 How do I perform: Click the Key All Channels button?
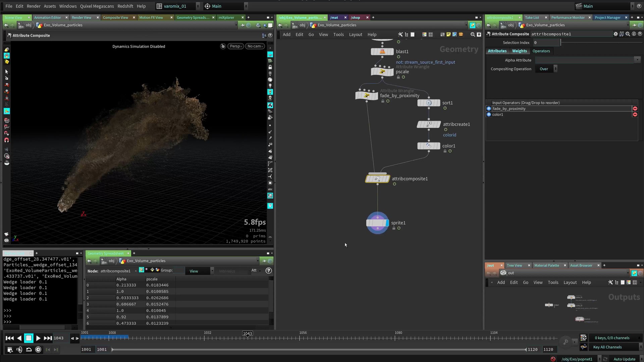[x=607, y=347]
